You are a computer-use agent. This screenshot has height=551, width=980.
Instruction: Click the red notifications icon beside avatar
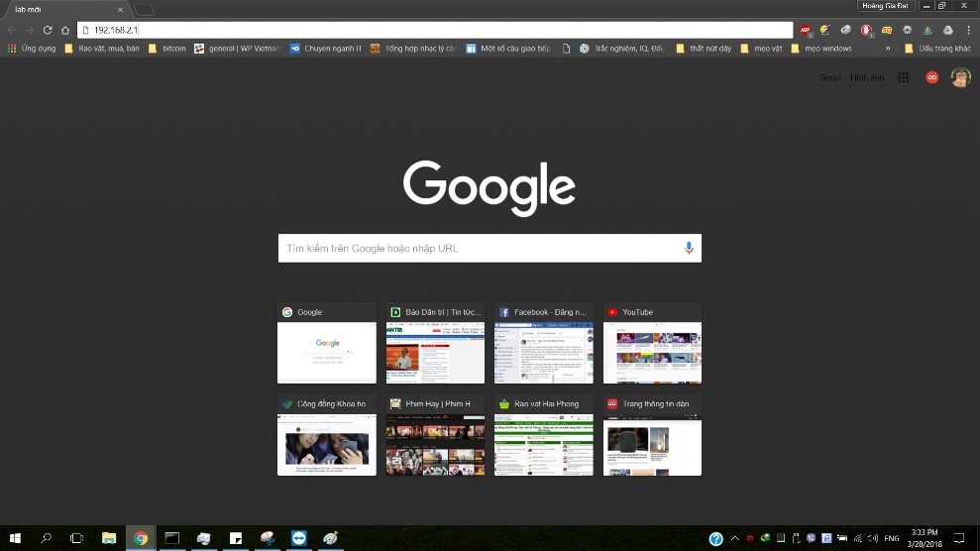[x=931, y=77]
